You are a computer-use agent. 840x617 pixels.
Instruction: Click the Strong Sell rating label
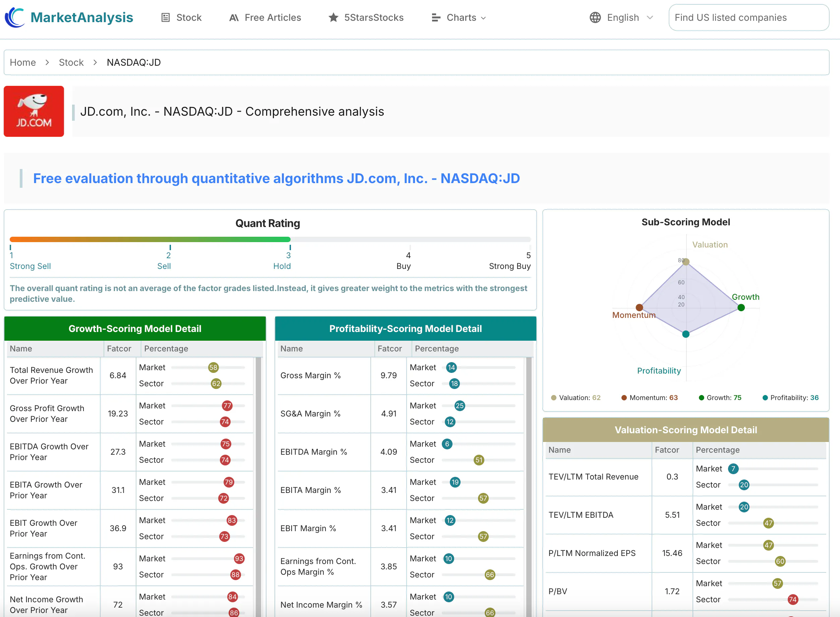point(30,266)
